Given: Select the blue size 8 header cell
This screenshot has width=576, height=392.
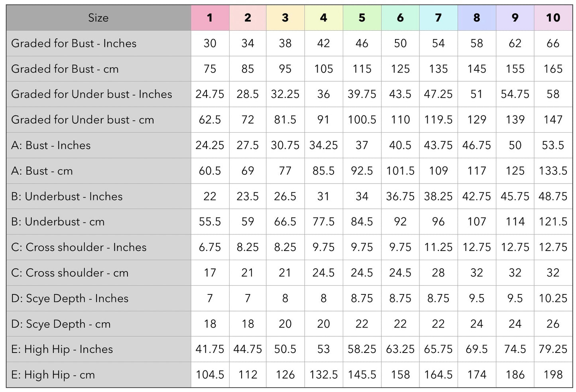Looking at the screenshot, I should 477,18.
